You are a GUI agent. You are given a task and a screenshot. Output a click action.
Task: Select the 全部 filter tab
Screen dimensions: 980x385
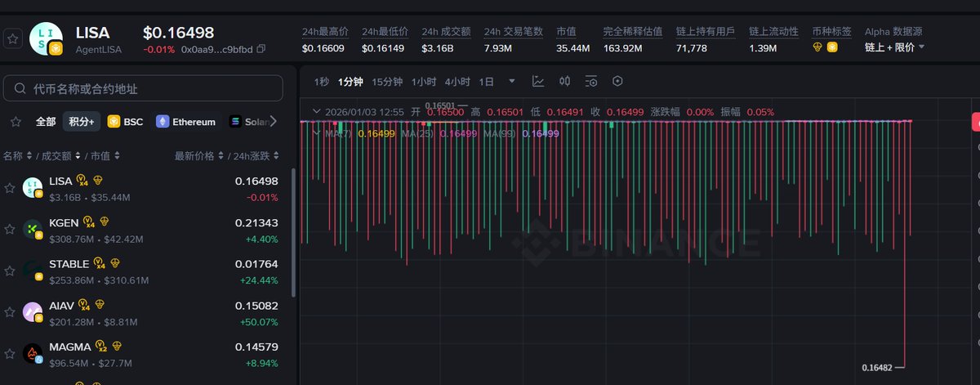point(46,122)
